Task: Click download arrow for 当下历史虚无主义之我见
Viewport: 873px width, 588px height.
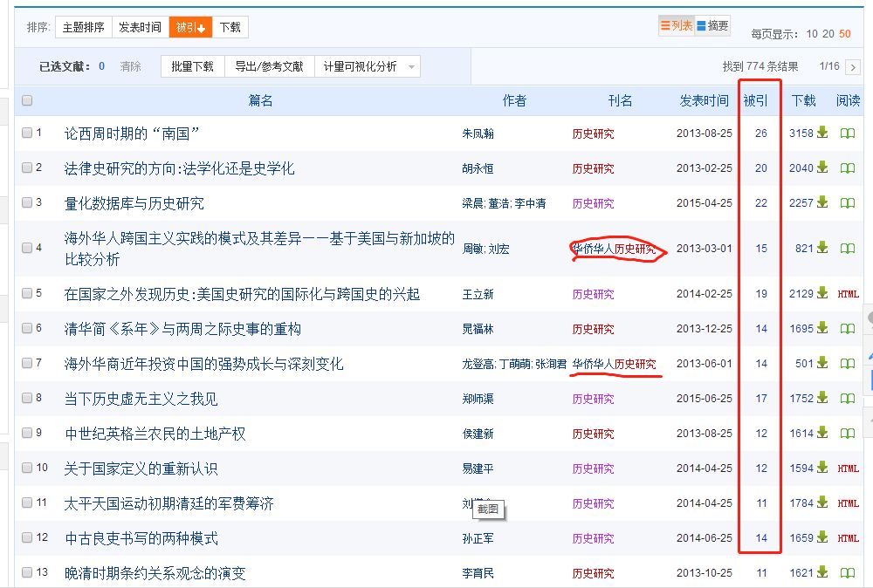Action: (x=822, y=399)
